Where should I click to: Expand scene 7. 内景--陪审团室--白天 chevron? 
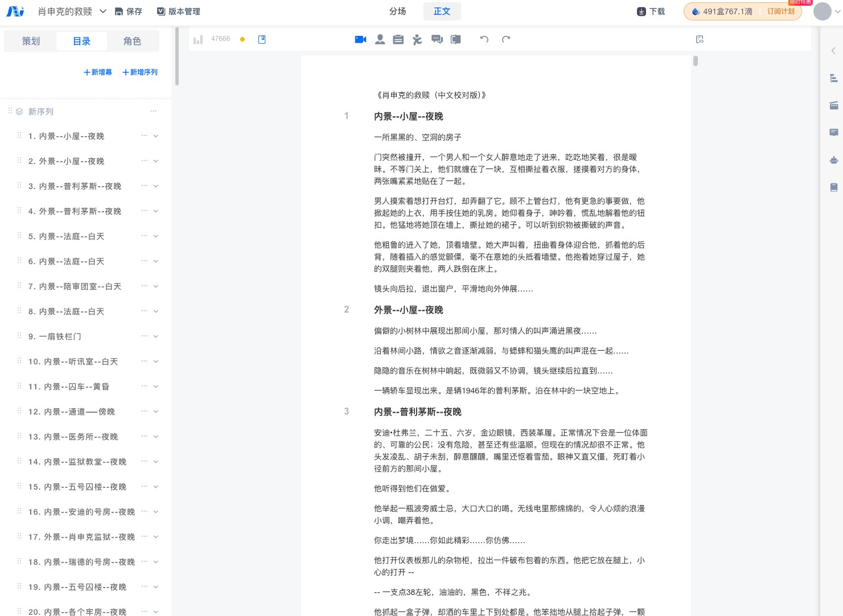click(x=156, y=286)
